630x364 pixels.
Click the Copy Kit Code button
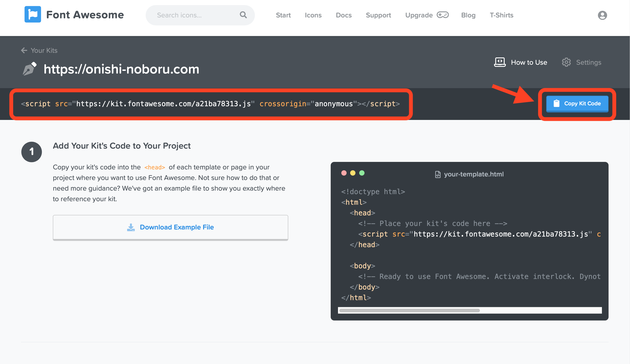(x=577, y=104)
